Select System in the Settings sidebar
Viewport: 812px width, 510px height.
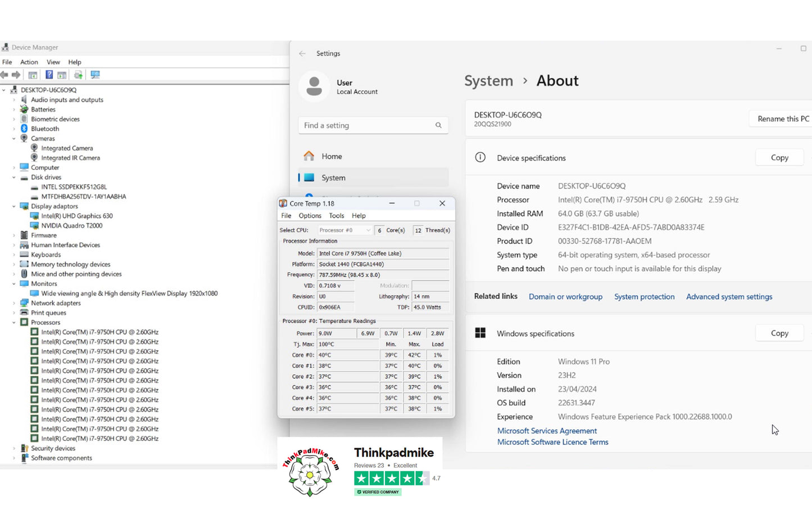coord(373,177)
